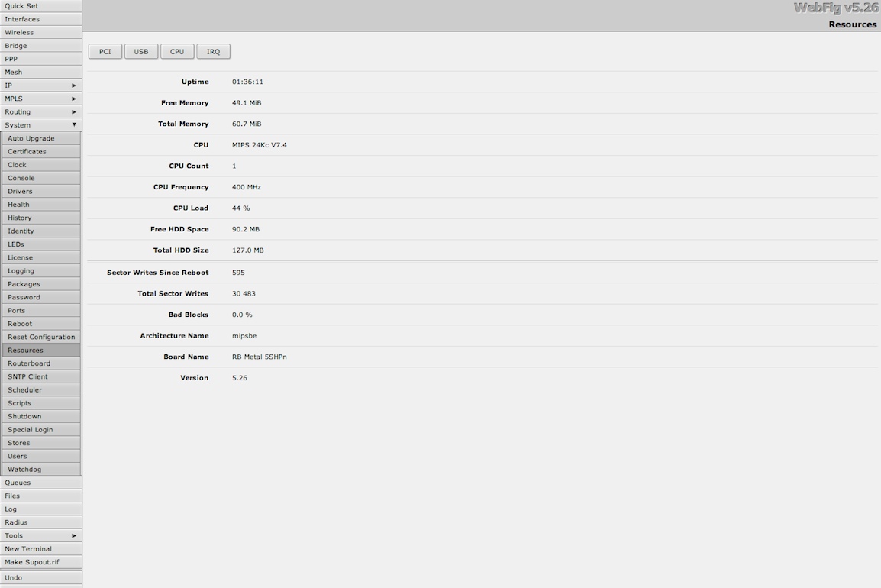881x588 pixels.
Task: Expand the Tools submenu
Action: pyautogui.click(x=40, y=536)
